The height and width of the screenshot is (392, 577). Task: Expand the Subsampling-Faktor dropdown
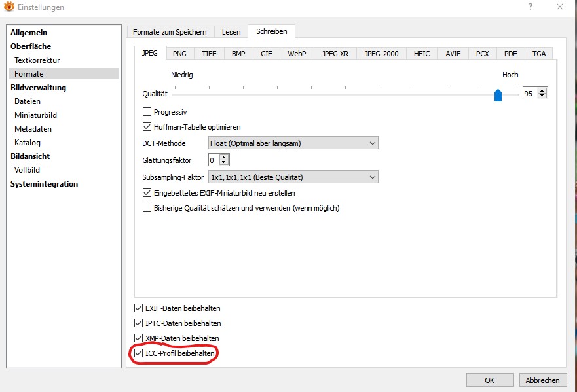pyautogui.click(x=293, y=177)
